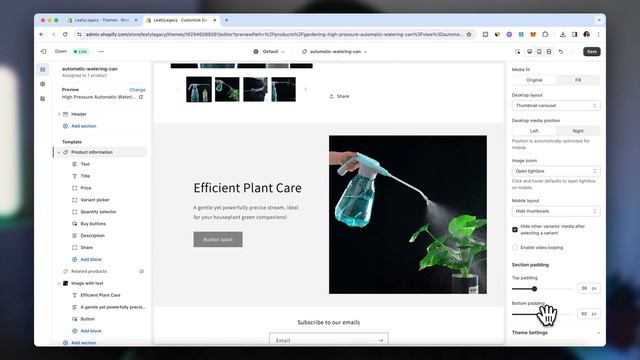Switch to desktop preview icon
Viewport: 640px width, 360px height.
pyautogui.click(x=529, y=51)
